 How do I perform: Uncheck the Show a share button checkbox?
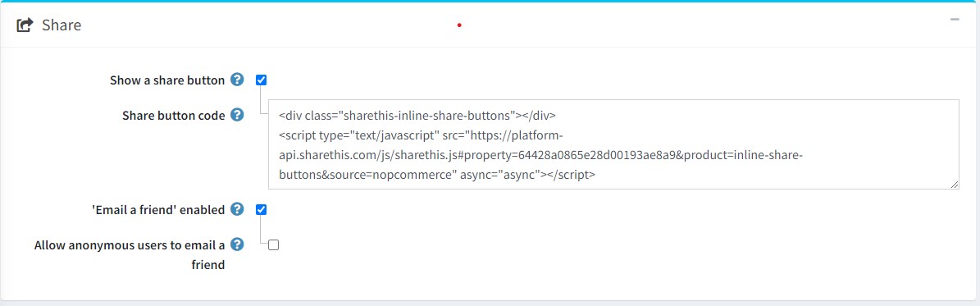[x=262, y=80]
